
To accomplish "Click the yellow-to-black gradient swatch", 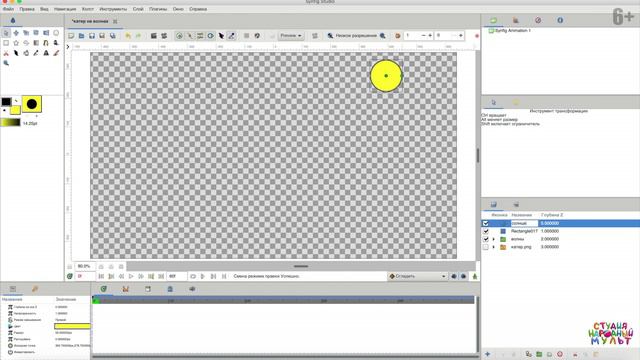I will [11, 122].
